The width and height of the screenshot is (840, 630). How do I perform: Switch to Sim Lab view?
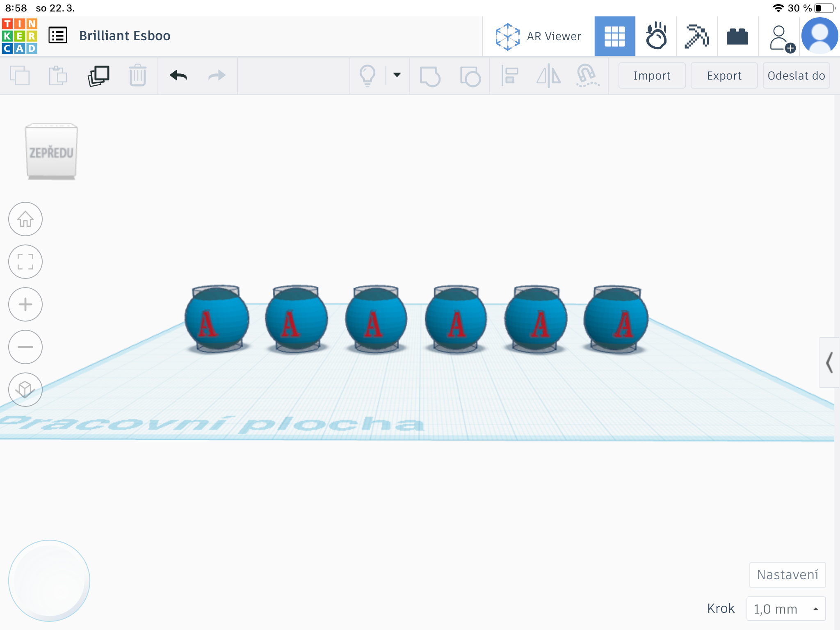coord(656,36)
